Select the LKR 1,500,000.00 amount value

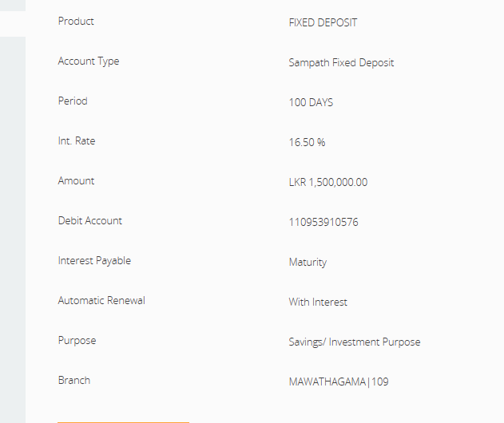coord(328,183)
